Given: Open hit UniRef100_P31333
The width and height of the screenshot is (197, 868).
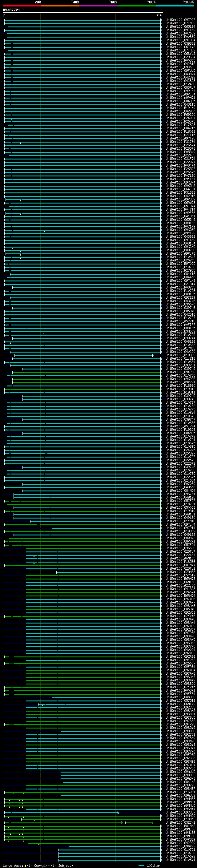Looking at the screenshot, I should click(180, 193).
